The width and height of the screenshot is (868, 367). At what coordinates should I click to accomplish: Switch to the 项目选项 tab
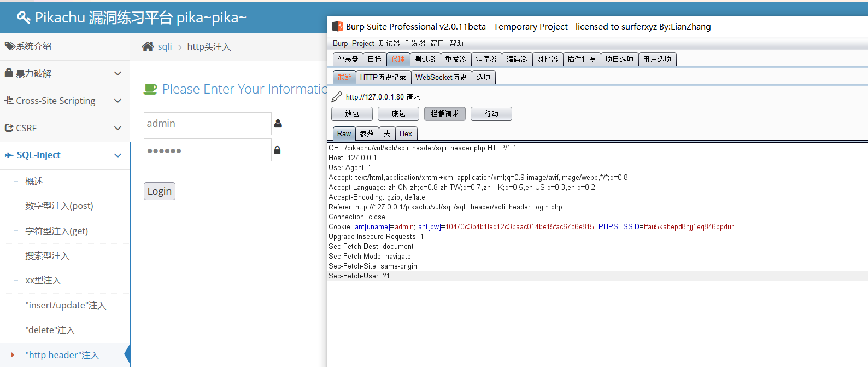(x=619, y=59)
